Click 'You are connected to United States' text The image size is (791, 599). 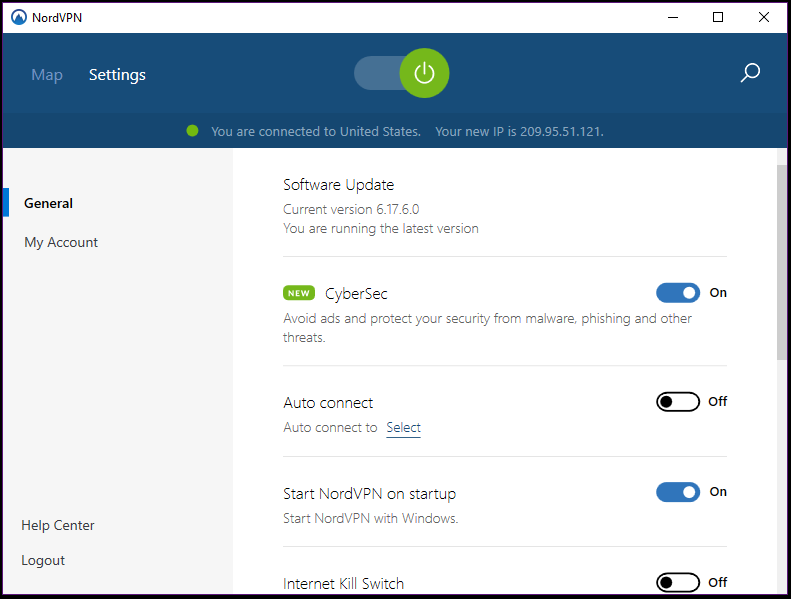click(315, 131)
